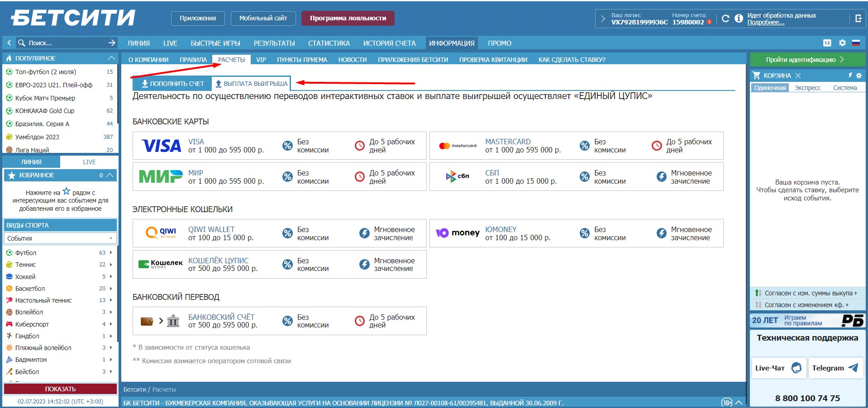Open the Корзина panel settings gear

859,76
